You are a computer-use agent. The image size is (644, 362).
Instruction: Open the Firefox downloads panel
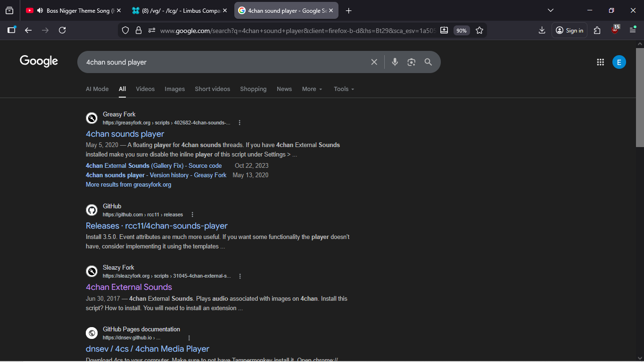point(542,30)
